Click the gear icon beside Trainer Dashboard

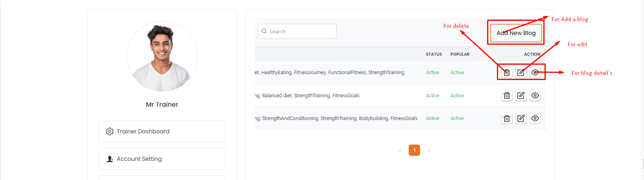click(110, 131)
